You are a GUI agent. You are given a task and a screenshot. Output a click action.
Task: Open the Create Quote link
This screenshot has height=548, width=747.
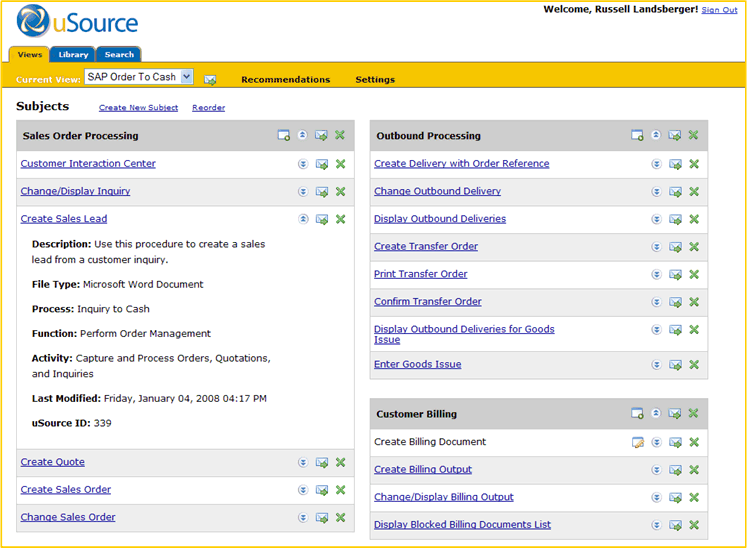52,462
